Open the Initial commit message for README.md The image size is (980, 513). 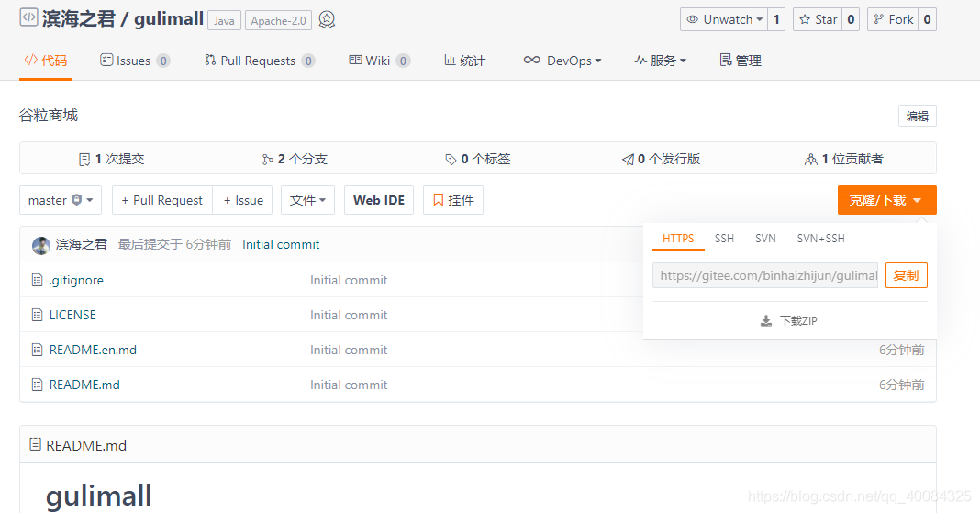pyautogui.click(x=349, y=385)
